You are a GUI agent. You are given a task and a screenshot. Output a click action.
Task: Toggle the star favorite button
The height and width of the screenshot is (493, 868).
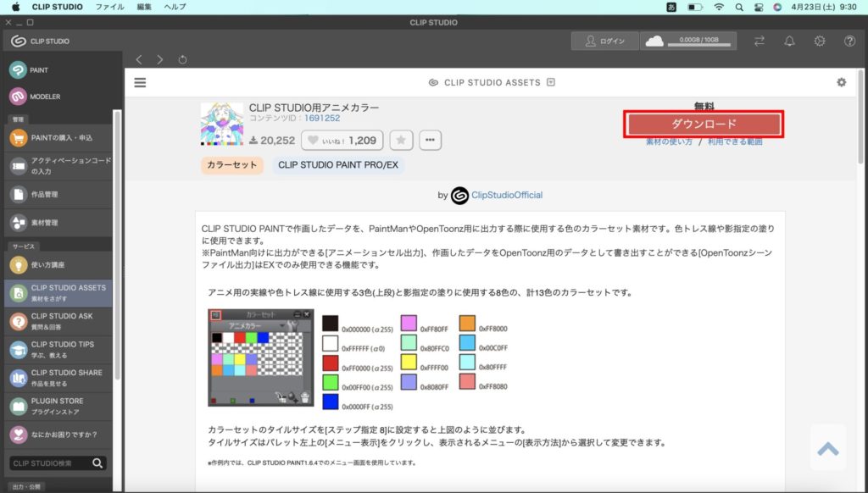pyautogui.click(x=401, y=141)
